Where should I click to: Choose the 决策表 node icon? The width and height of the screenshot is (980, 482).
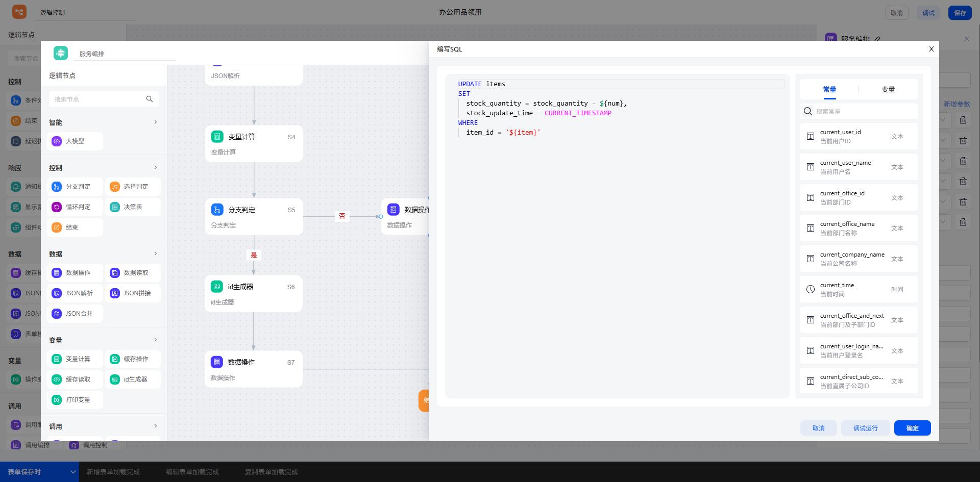[x=115, y=207]
